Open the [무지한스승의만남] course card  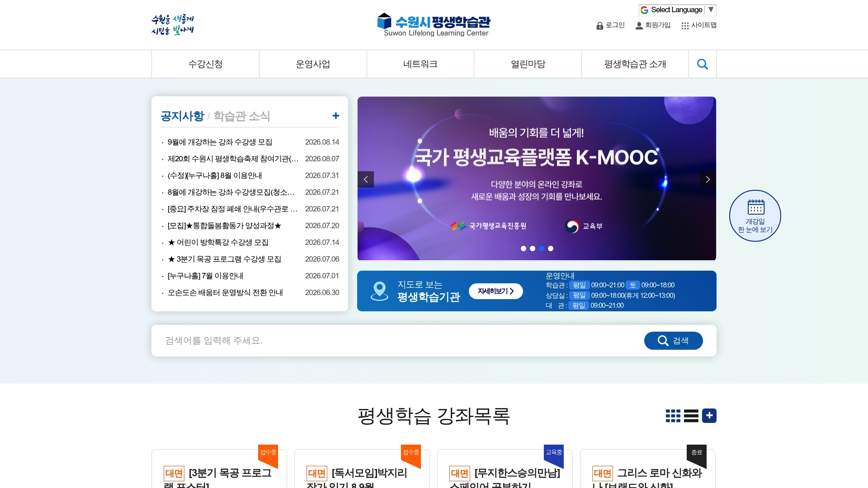click(505, 469)
